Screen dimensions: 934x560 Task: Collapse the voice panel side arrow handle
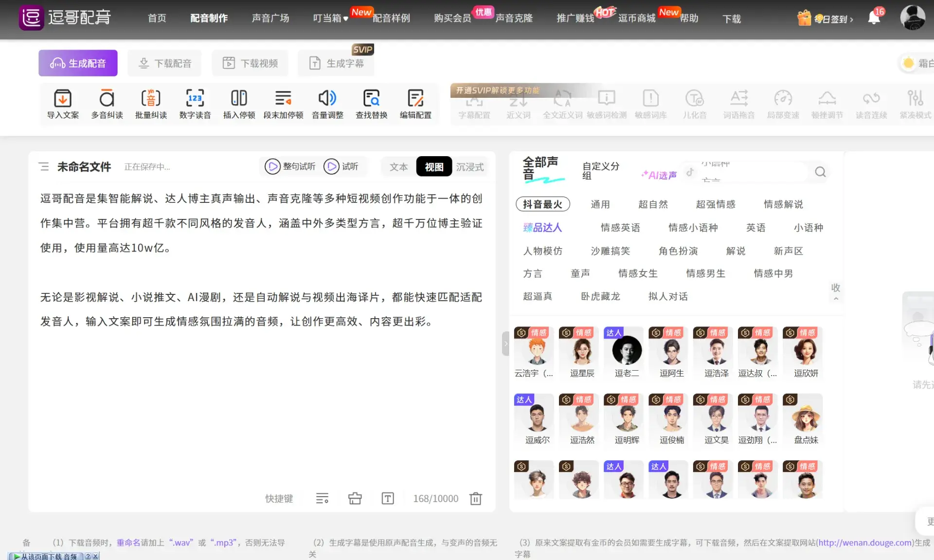click(x=505, y=343)
